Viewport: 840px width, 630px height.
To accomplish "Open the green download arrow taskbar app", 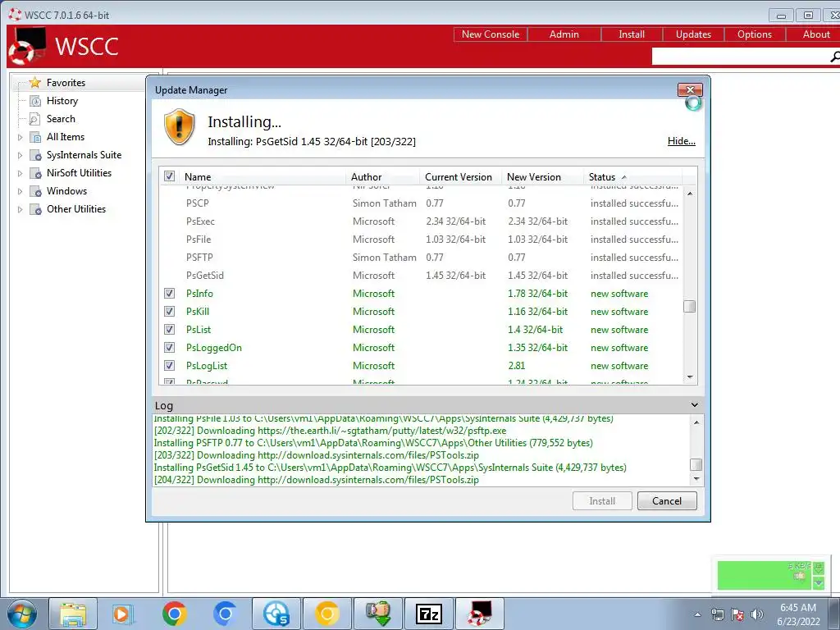I will tap(378, 614).
